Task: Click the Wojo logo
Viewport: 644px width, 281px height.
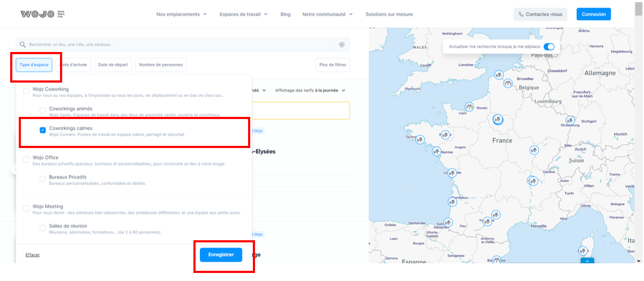Action: tap(42, 14)
